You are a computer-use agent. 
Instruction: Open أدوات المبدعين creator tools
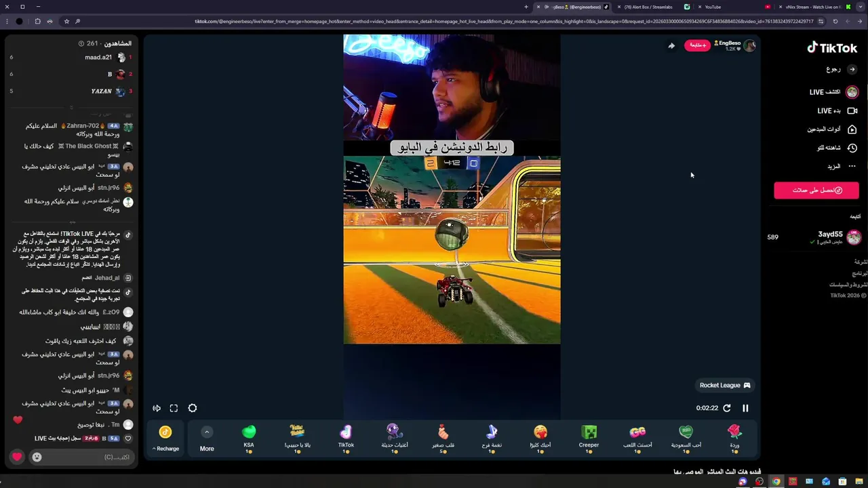coord(831,129)
